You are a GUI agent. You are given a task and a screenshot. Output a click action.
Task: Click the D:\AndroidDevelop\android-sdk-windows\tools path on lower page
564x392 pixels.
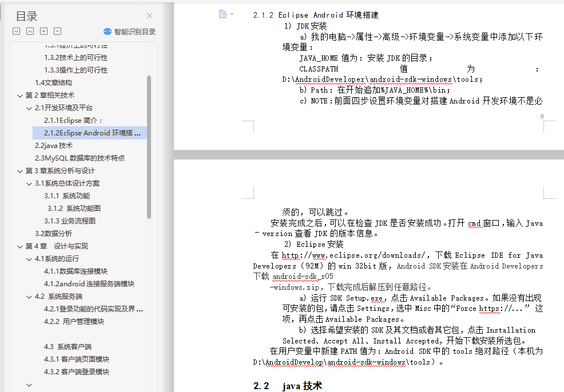coord(341,362)
